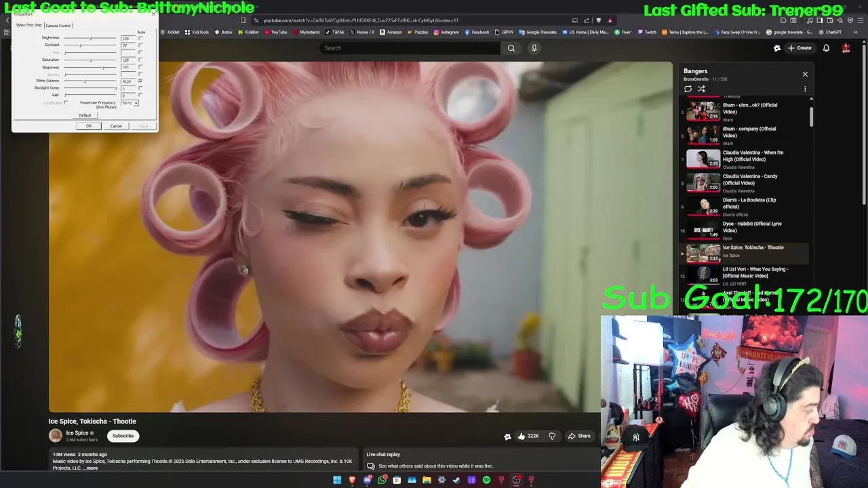Open the Facebook bookmark
The image size is (868, 488).
(x=477, y=32)
